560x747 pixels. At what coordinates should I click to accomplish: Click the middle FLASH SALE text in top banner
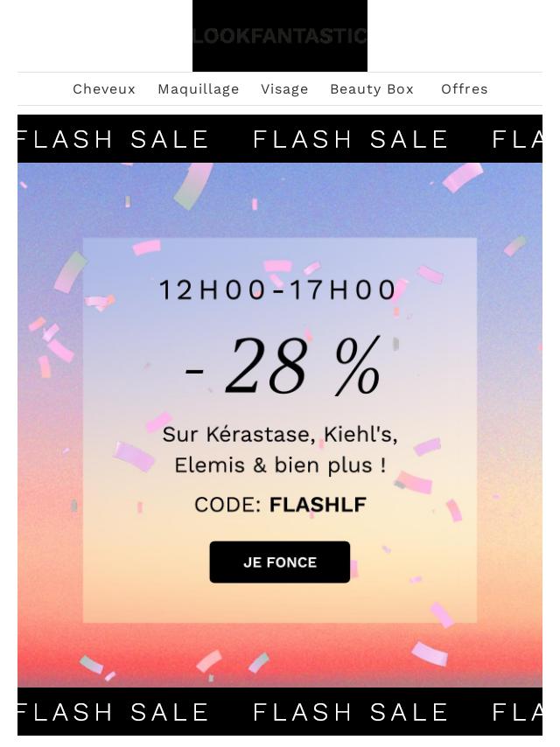tap(350, 139)
